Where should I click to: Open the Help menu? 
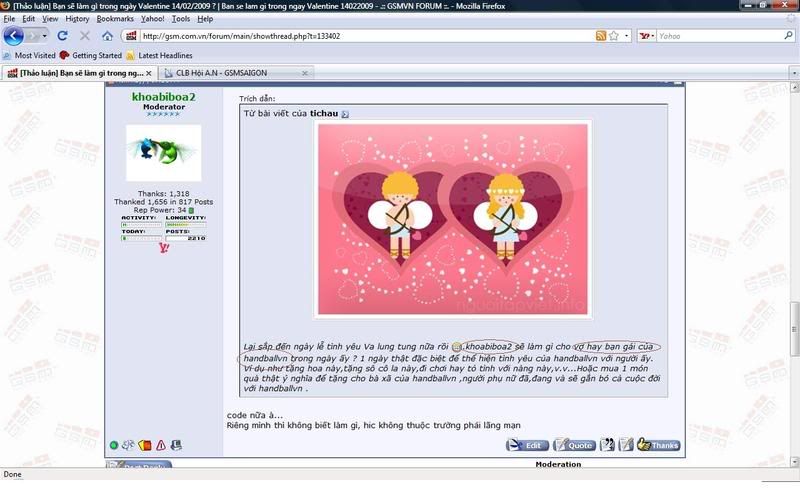pos(205,19)
